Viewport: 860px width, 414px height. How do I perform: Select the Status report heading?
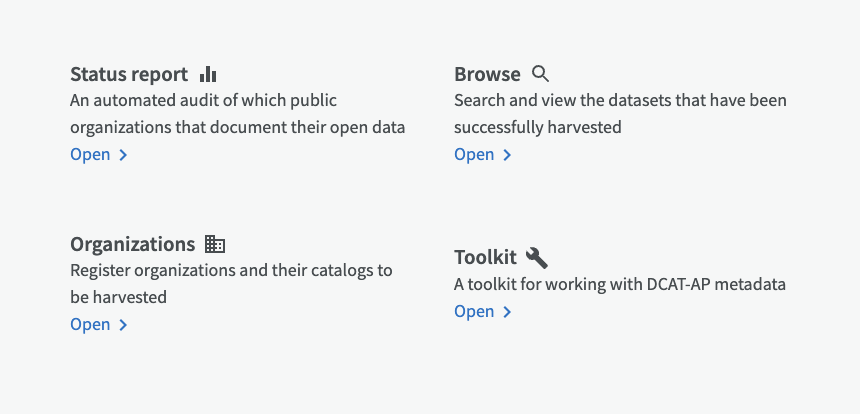tap(129, 74)
